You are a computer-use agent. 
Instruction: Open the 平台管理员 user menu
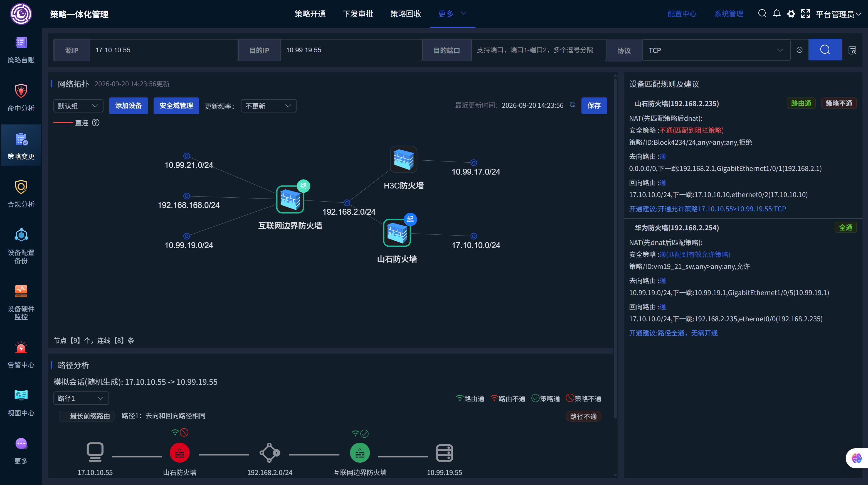click(x=838, y=14)
